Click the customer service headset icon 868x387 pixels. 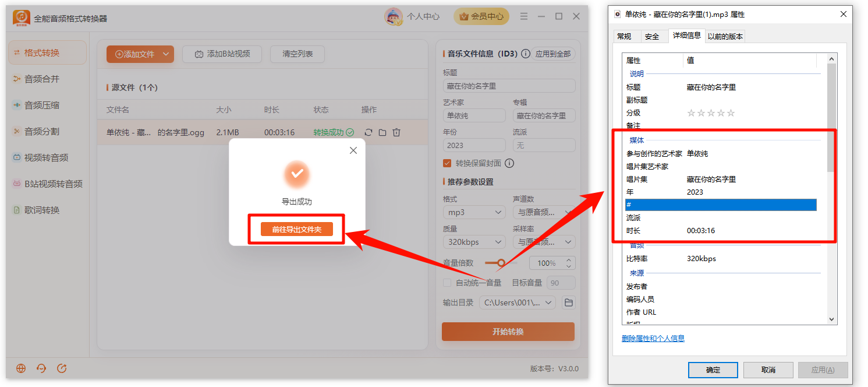41,368
